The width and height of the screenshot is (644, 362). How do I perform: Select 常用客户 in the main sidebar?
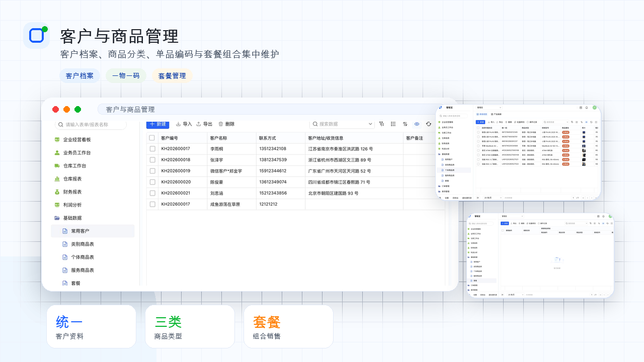[93, 231]
